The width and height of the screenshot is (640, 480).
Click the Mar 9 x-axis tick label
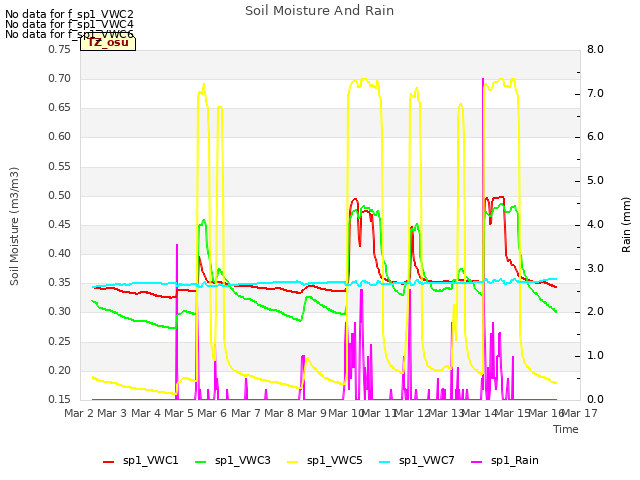312,413
